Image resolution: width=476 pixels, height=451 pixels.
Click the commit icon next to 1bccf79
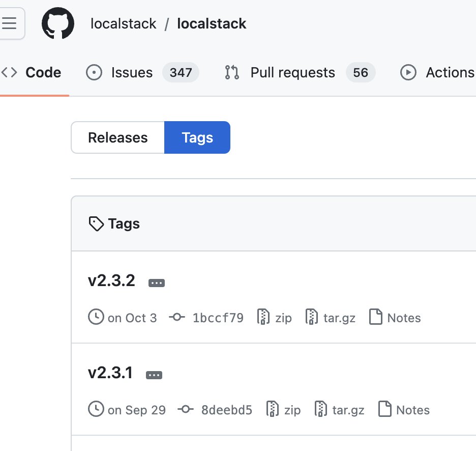pos(177,317)
